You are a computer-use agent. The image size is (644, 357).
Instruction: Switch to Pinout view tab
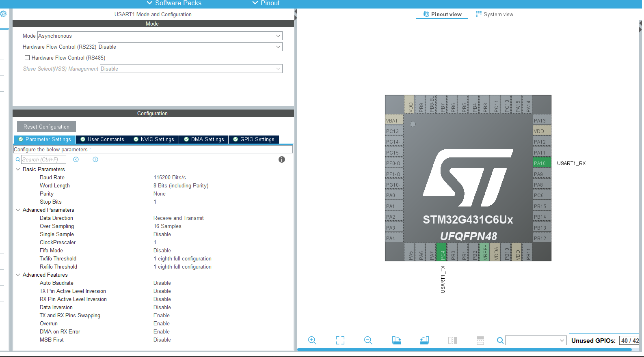[442, 14]
